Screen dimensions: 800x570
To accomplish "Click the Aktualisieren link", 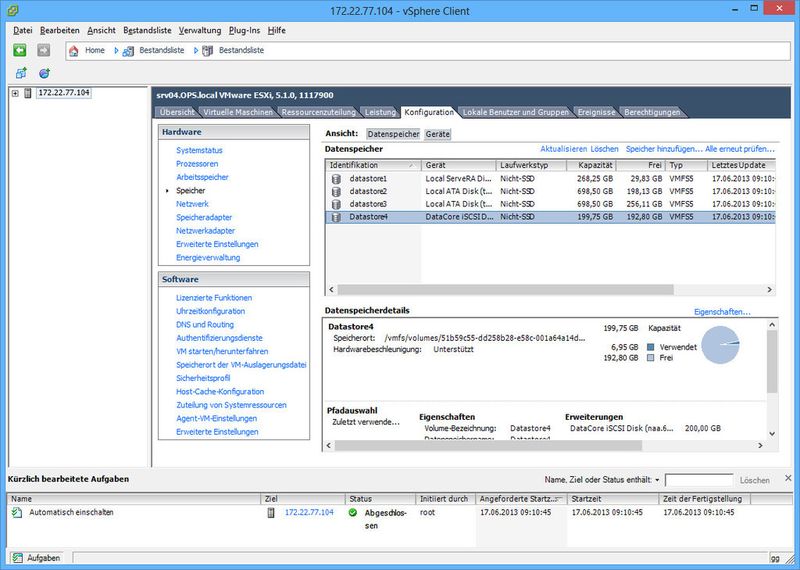I will (563, 149).
